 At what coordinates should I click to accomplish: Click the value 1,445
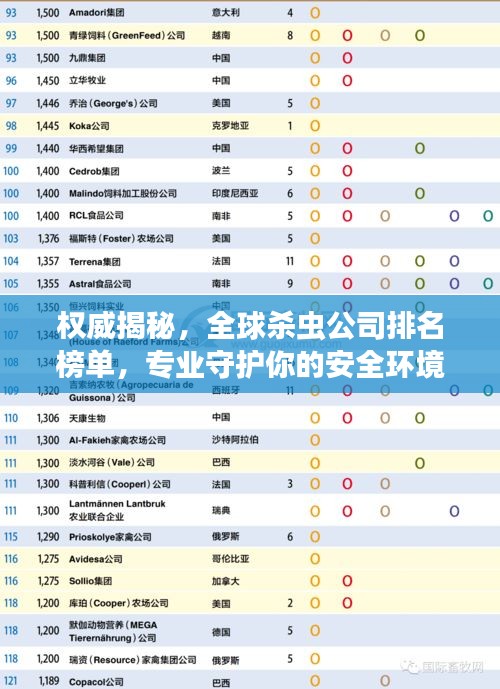[x=48, y=126]
